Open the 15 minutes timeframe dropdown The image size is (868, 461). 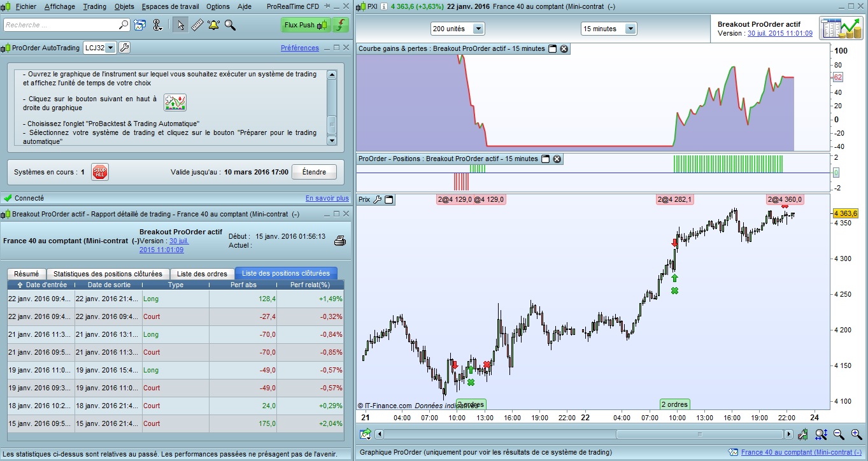coord(630,29)
